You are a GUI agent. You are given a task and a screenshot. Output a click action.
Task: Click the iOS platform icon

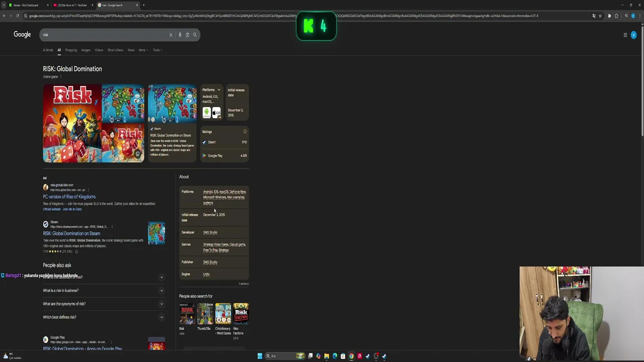tap(216, 113)
